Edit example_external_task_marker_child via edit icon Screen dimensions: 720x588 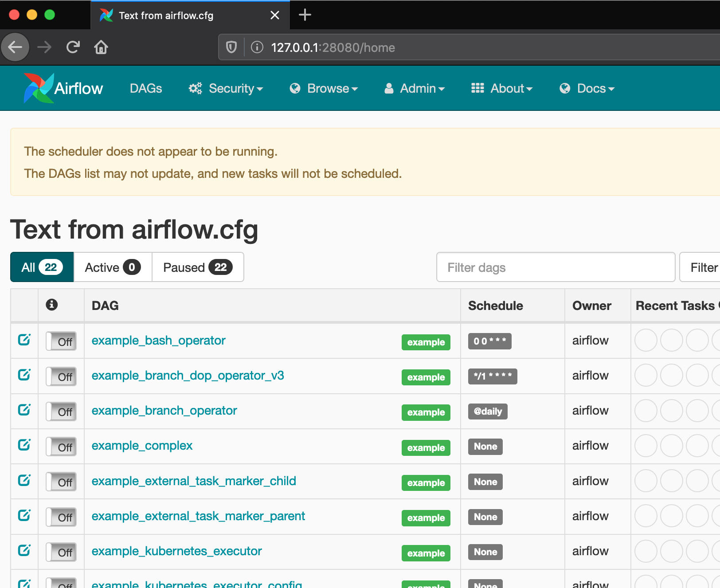coord(24,480)
